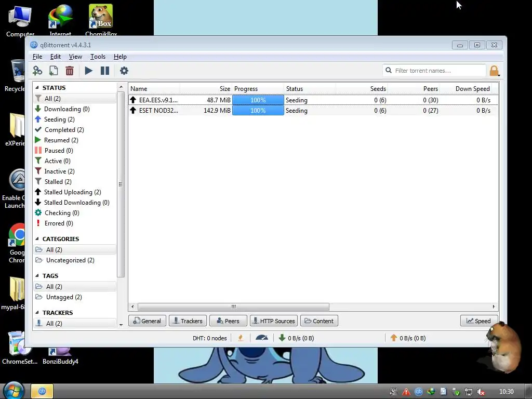The height and width of the screenshot is (399, 532).
Task: Click the orange connection status icon
Action: [241, 338]
